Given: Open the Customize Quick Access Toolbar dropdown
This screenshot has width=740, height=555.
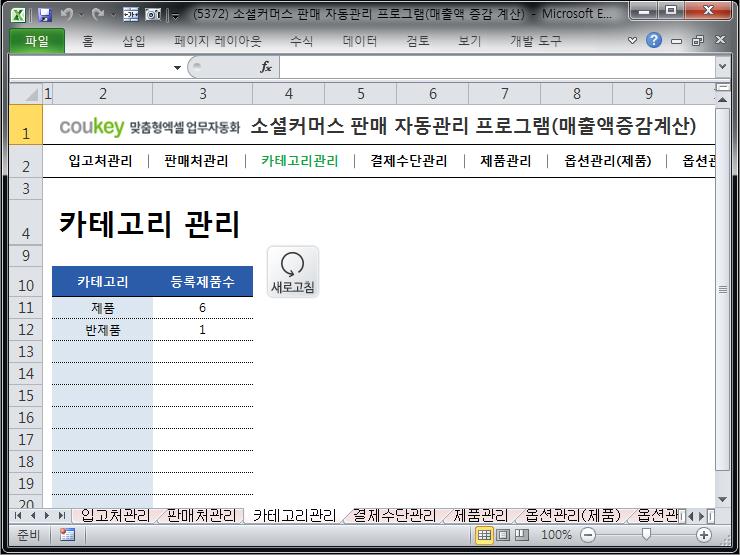Looking at the screenshot, I should point(176,17).
